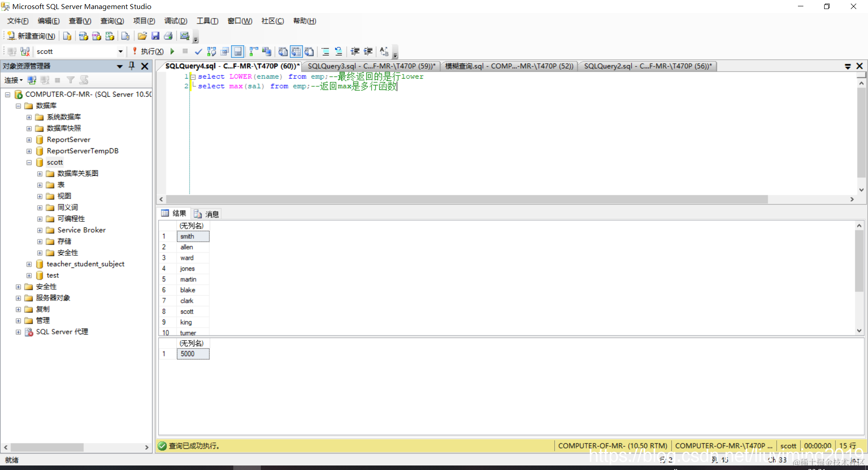This screenshot has width=868, height=470.
Task: Expand the 系统数据库 folder
Action: pos(29,117)
